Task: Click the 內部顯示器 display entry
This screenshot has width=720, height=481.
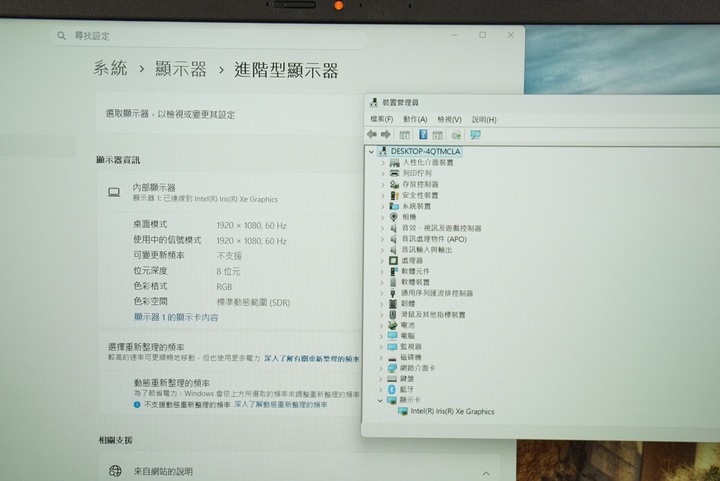Action: (230, 192)
